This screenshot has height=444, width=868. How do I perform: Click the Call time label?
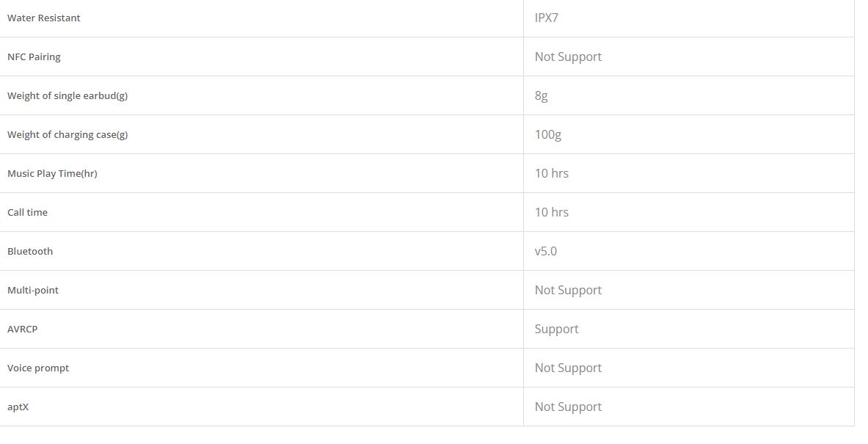pos(27,212)
